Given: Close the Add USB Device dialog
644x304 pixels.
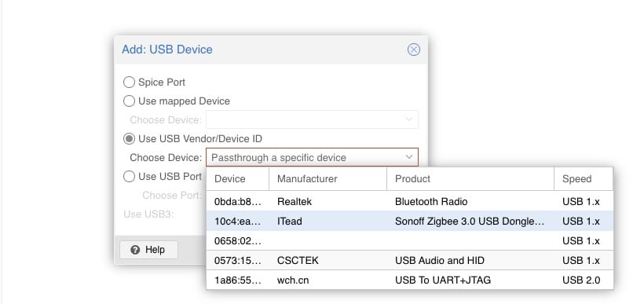Looking at the screenshot, I should 414,49.
